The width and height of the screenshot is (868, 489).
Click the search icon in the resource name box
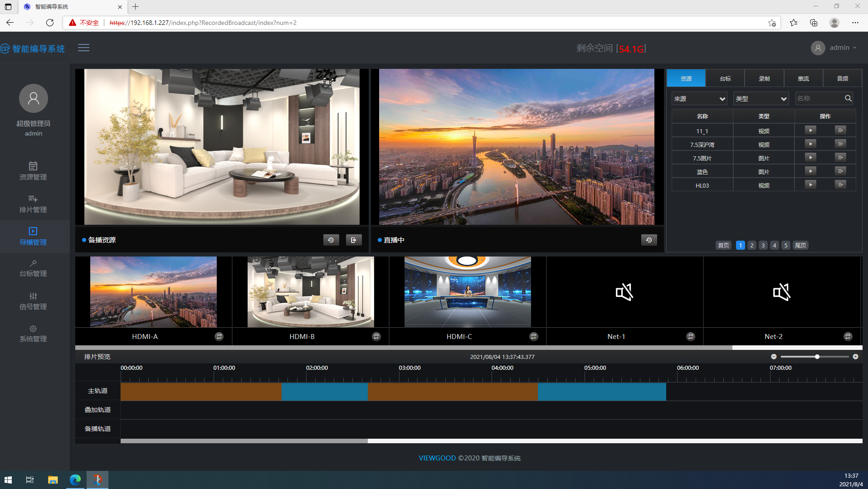848,98
